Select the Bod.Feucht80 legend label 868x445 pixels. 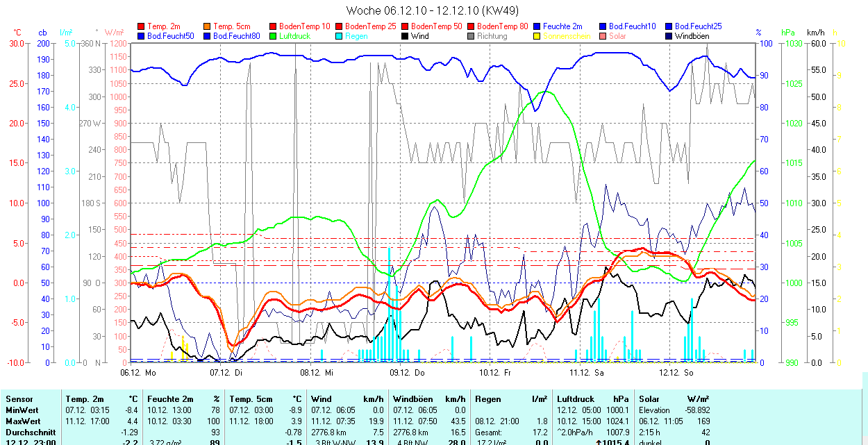coord(237,35)
